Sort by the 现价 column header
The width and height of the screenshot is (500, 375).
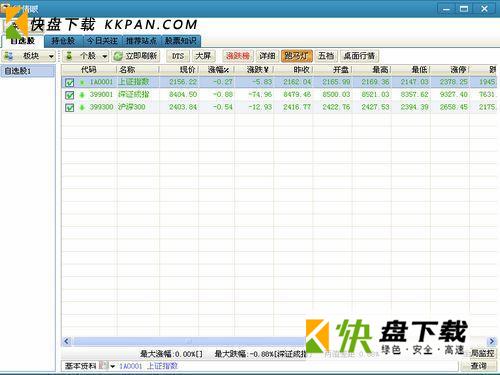point(179,70)
